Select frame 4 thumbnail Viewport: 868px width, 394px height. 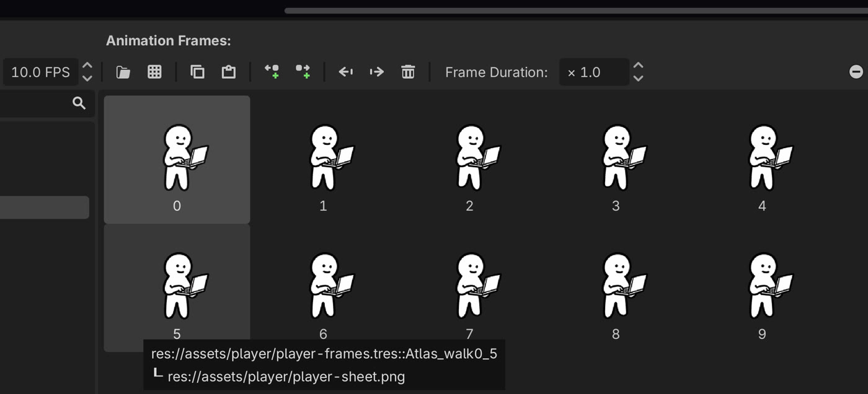tap(762, 160)
